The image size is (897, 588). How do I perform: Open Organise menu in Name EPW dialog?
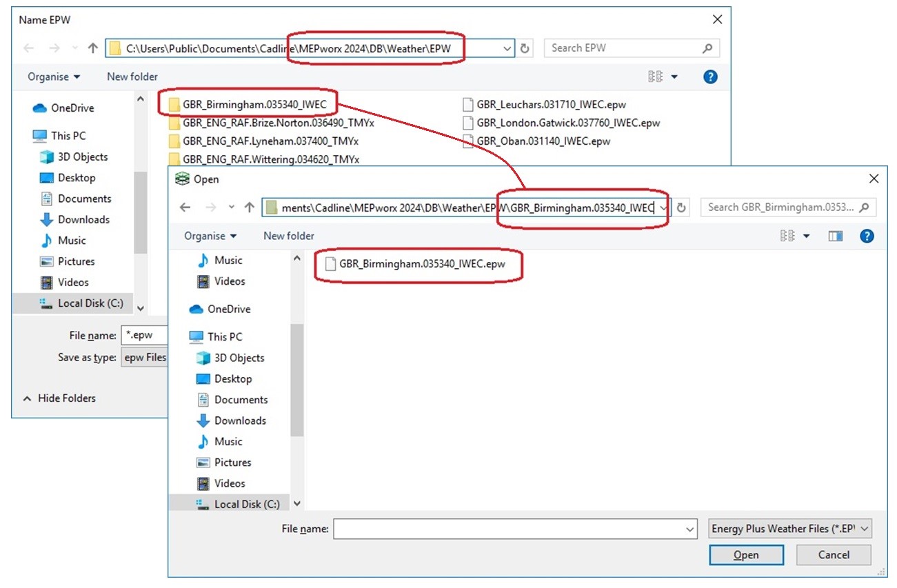tap(54, 77)
